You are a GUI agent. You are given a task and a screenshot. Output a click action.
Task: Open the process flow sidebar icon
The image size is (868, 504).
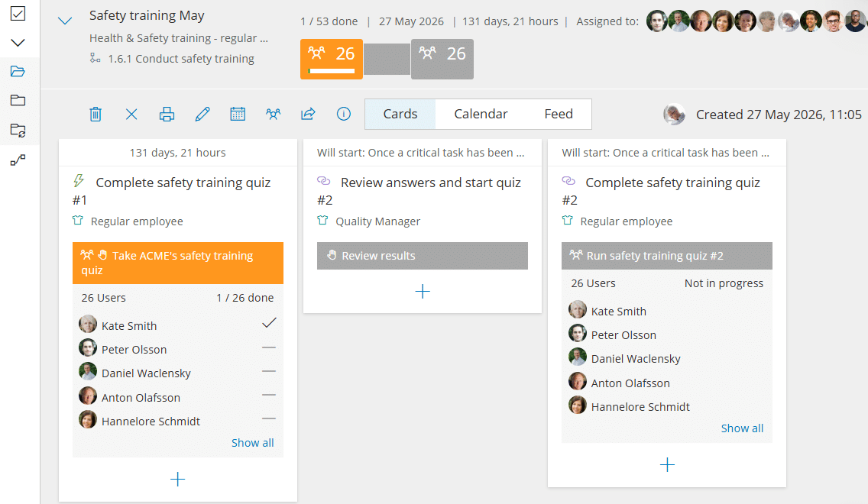[18, 160]
